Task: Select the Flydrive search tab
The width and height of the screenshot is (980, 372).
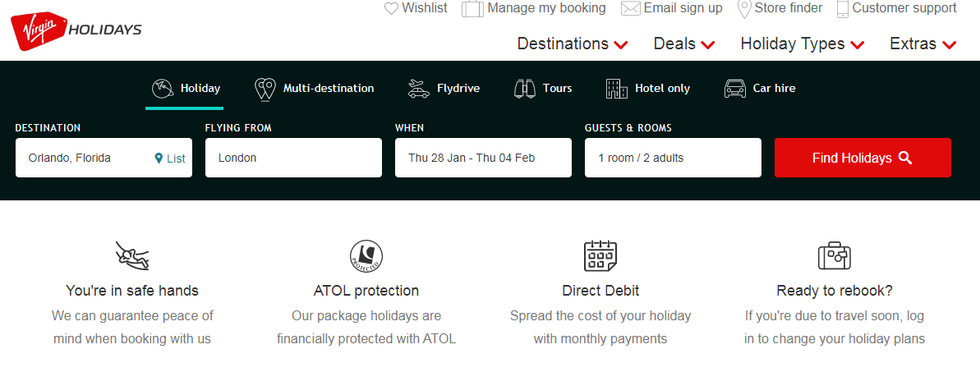Action: (444, 89)
